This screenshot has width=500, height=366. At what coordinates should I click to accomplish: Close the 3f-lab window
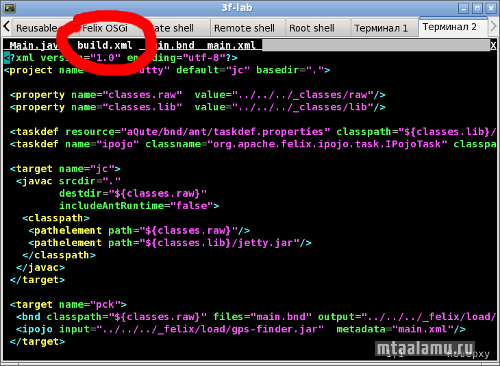[491, 8]
